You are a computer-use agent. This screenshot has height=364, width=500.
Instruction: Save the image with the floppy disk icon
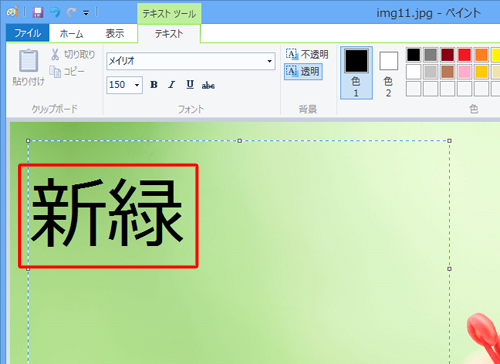38,13
